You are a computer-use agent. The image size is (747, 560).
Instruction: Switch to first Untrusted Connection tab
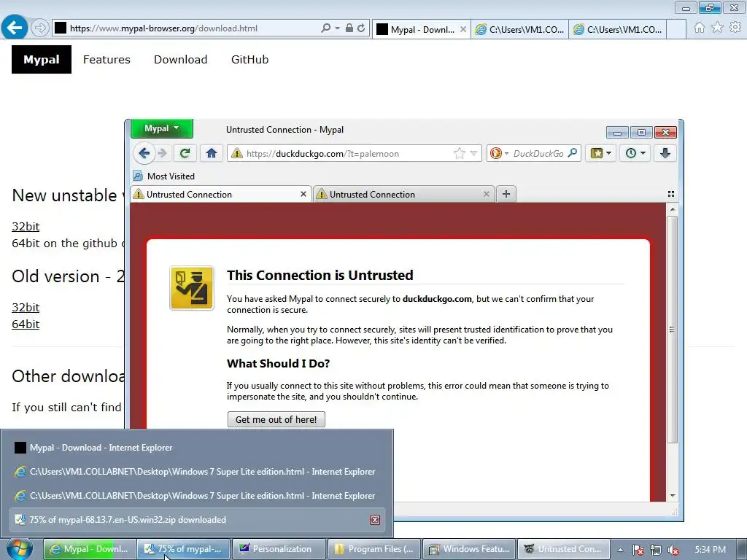click(220, 194)
